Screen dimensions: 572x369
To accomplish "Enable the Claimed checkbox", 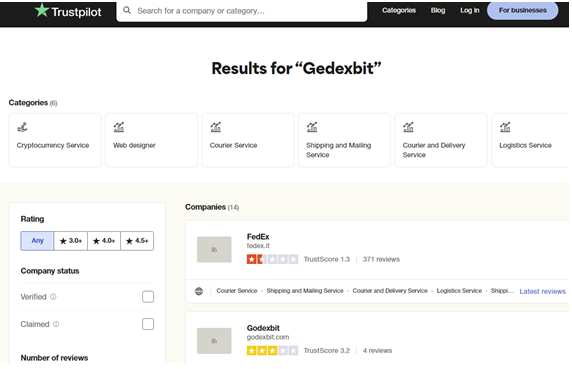I will (x=148, y=324).
